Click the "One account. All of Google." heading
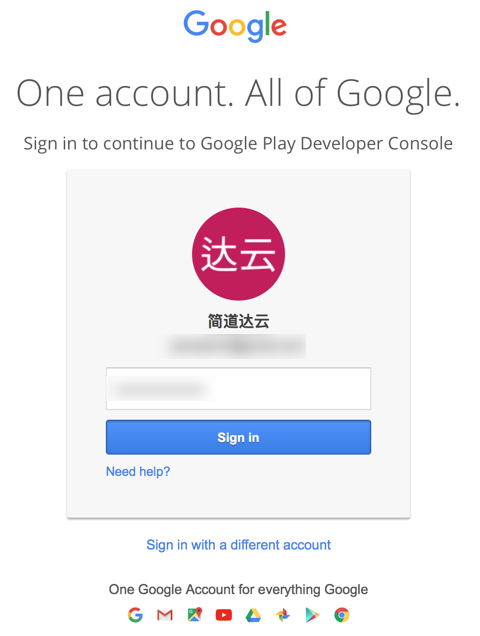Viewport: 480px width, 636px height. [x=239, y=94]
